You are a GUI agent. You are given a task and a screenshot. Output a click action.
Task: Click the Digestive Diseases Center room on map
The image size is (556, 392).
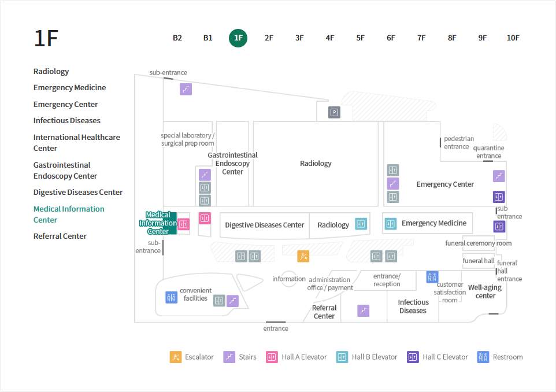[x=264, y=225]
